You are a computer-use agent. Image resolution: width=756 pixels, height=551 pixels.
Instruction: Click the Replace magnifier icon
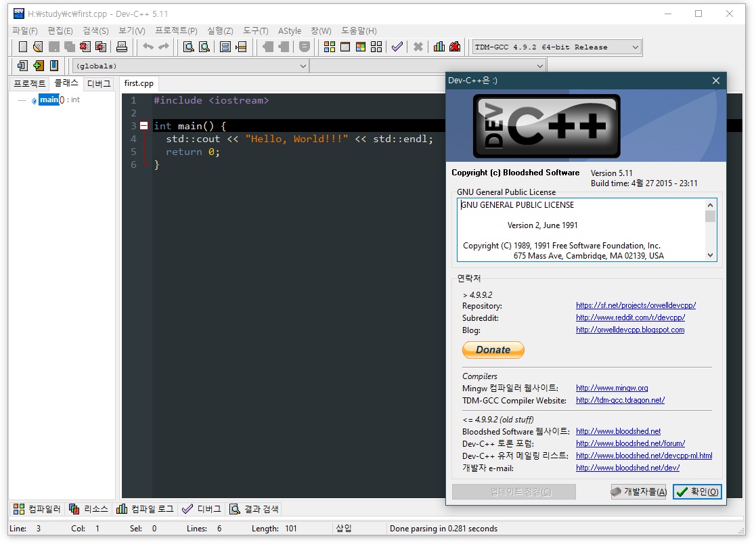tap(204, 47)
